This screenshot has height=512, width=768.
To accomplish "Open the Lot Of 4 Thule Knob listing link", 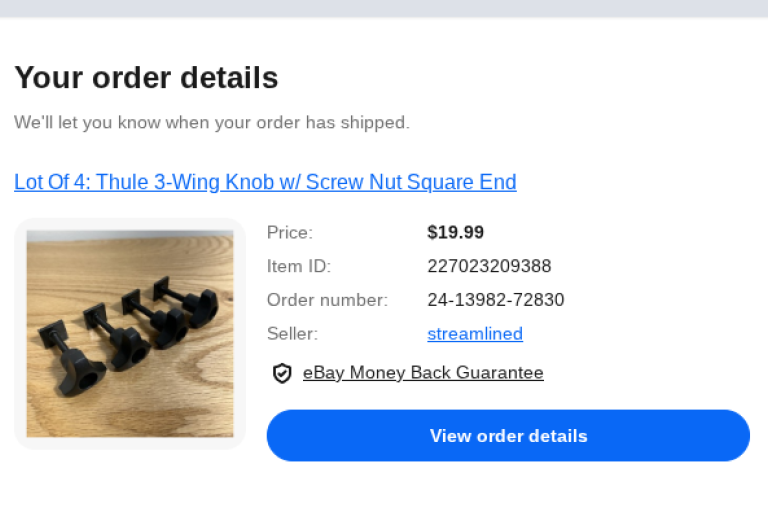I will [265, 182].
